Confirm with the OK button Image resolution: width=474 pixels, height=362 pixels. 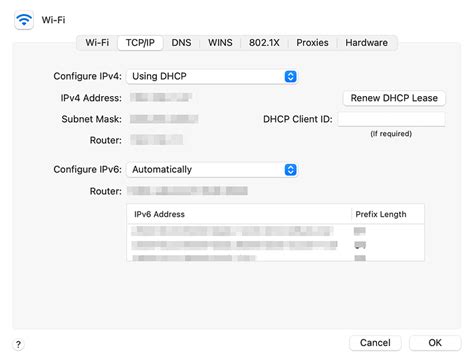click(435, 343)
